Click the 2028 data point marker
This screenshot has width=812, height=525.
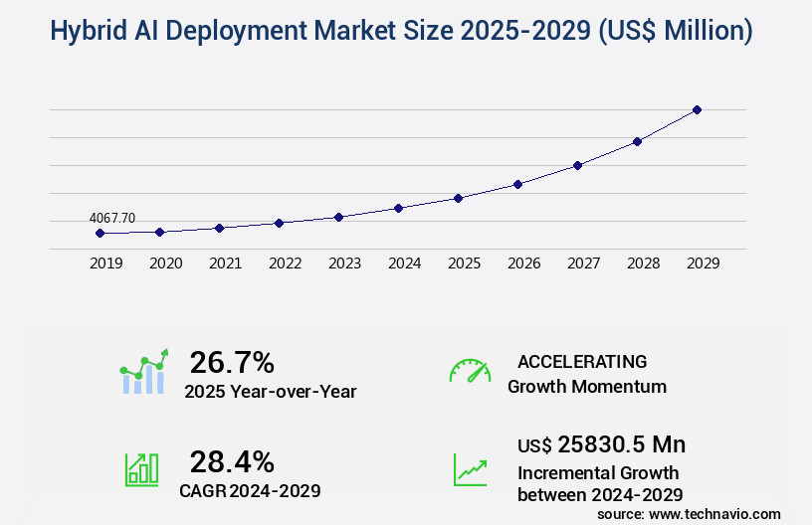(x=637, y=141)
